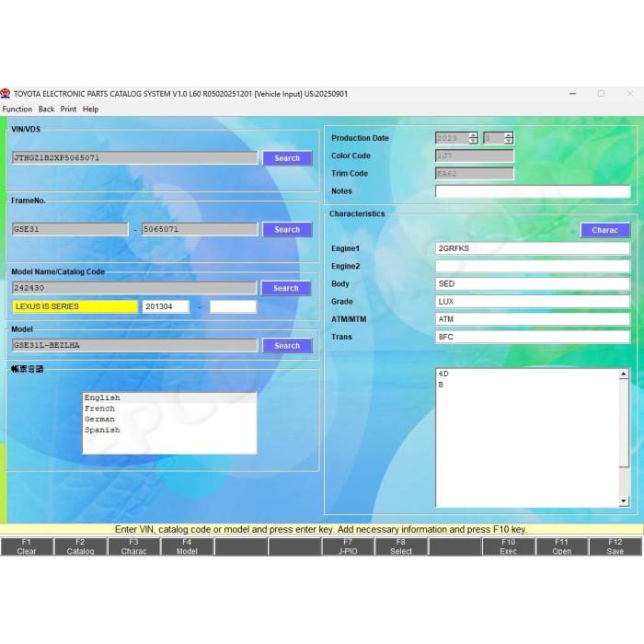The width and height of the screenshot is (644, 644).
Task: Click the F3 Charac function key
Action: click(x=134, y=546)
